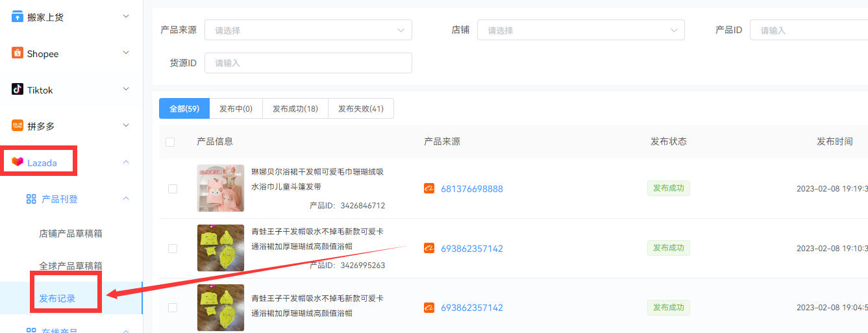Toggle the select-all checkbox in table header
Image resolution: width=868 pixels, height=333 pixels.
tap(170, 142)
